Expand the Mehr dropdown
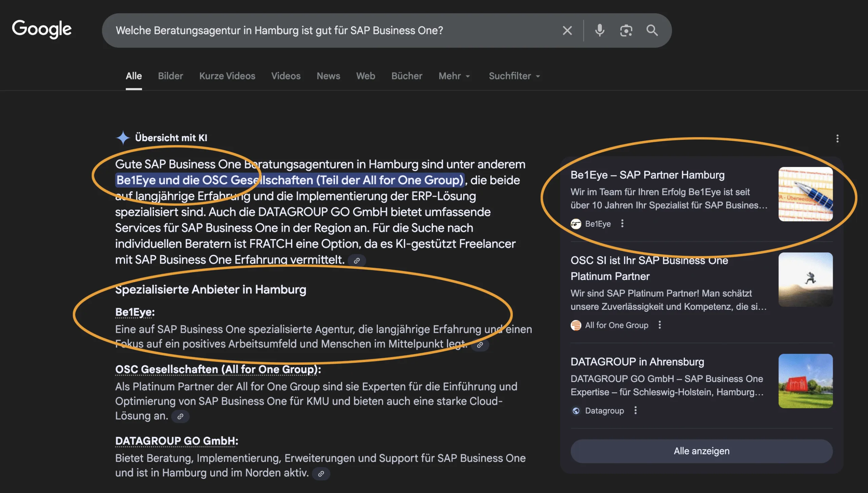This screenshot has width=868, height=493. coord(454,76)
